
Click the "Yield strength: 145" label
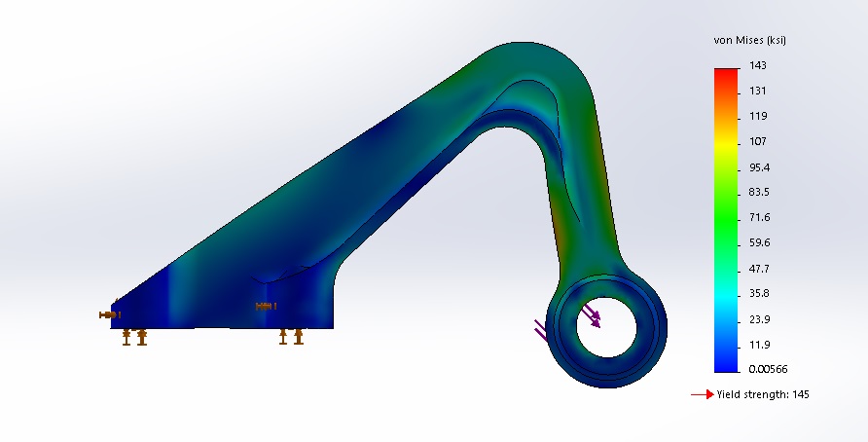(763, 394)
